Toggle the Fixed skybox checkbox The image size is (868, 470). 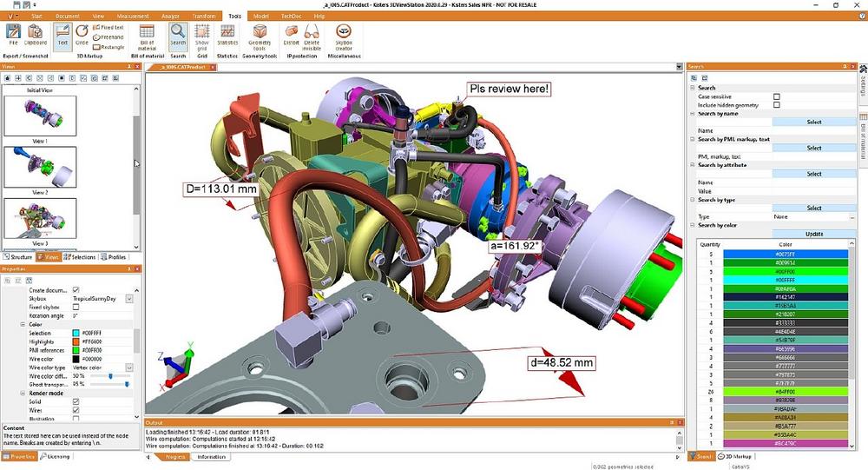[76, 307]
